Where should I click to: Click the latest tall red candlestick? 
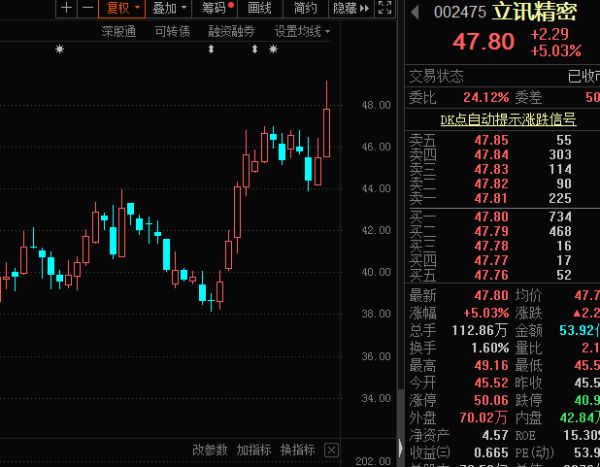tap(326, 133)
